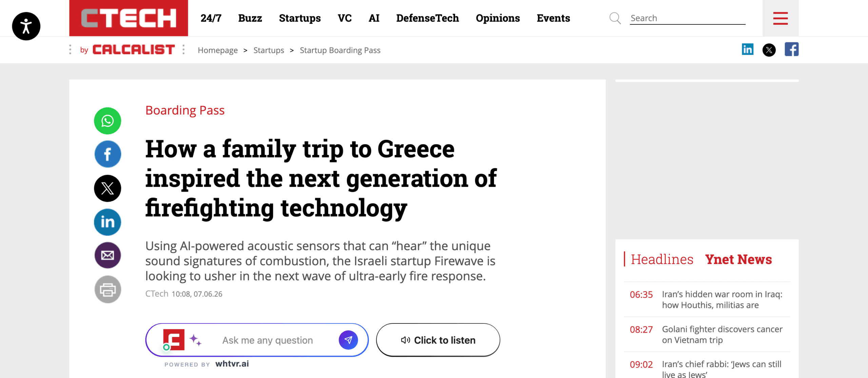Image resolution: width=868 pixels, height=378 pixels.
Task: Open the red hamburger menu
Action: coord(780,18)
